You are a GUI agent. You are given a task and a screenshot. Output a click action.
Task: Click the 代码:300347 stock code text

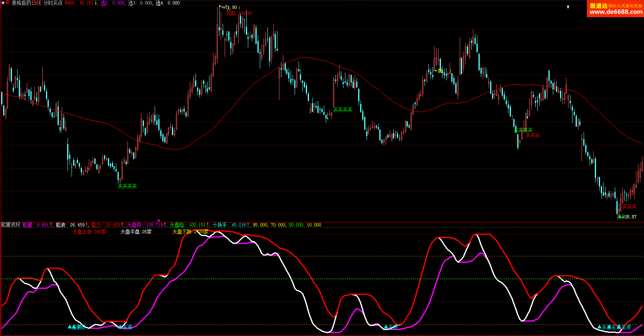click(239, 13)
